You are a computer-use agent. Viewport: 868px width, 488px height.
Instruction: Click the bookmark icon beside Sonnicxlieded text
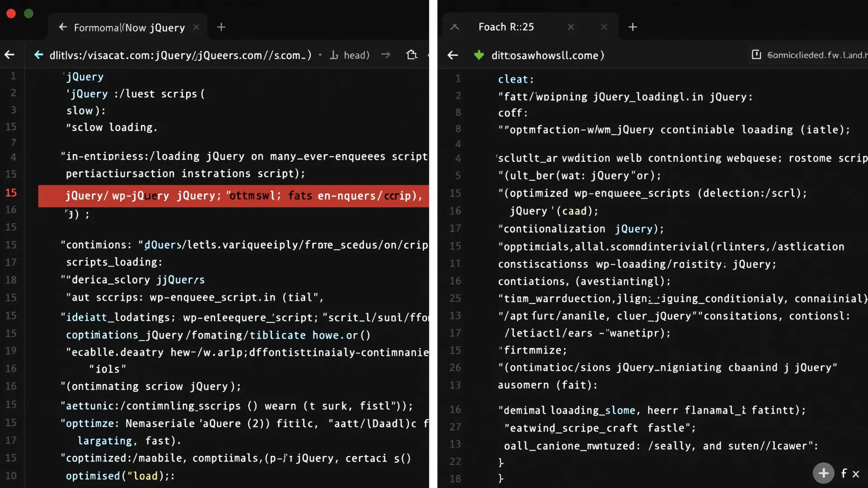(x=756, y=55)
